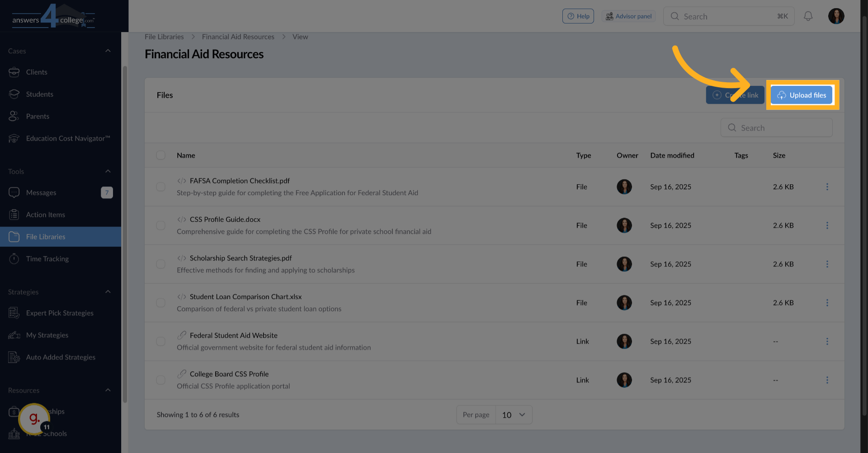The image size is (868, 453).
Task: Select Expert Pick Strategies in the sidebar
Action: click(60, 313)
